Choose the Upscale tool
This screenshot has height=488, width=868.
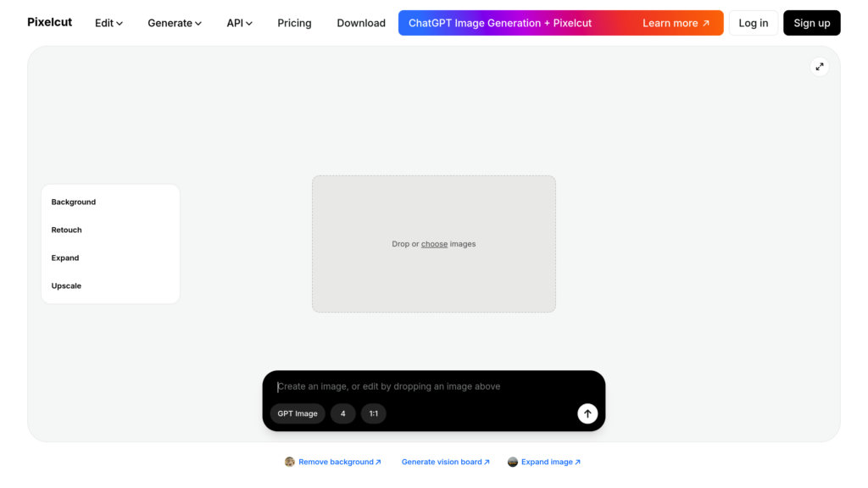pyautogui.click(x=67, y=286)
